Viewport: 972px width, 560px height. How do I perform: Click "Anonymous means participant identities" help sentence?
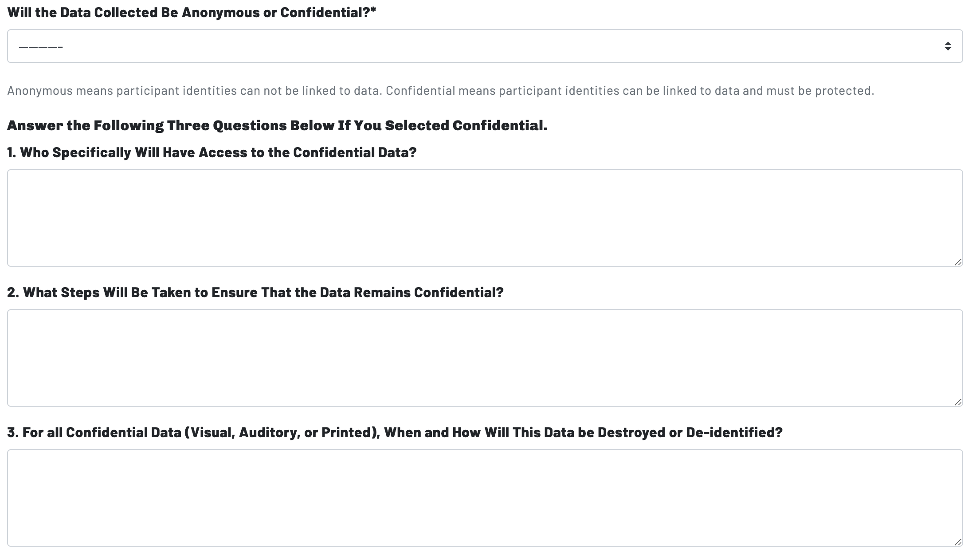(195, 91)
